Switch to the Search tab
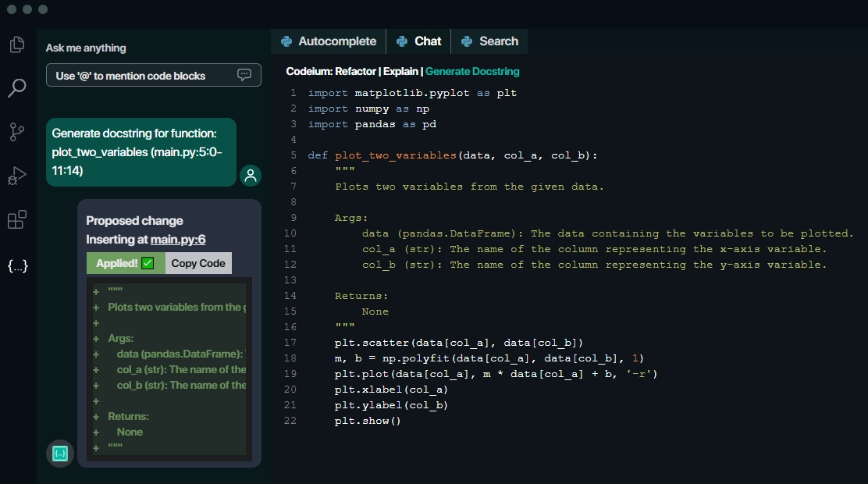This screenshot has height=484, width=868. pos(489,41)
